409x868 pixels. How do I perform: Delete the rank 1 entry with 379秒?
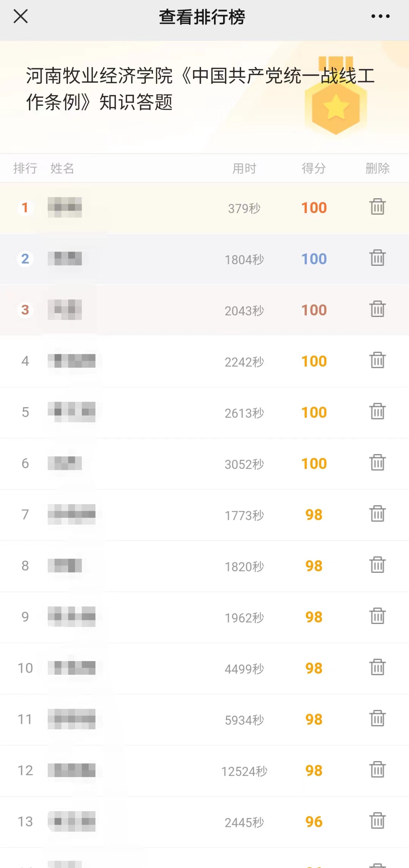pos(378,207)
